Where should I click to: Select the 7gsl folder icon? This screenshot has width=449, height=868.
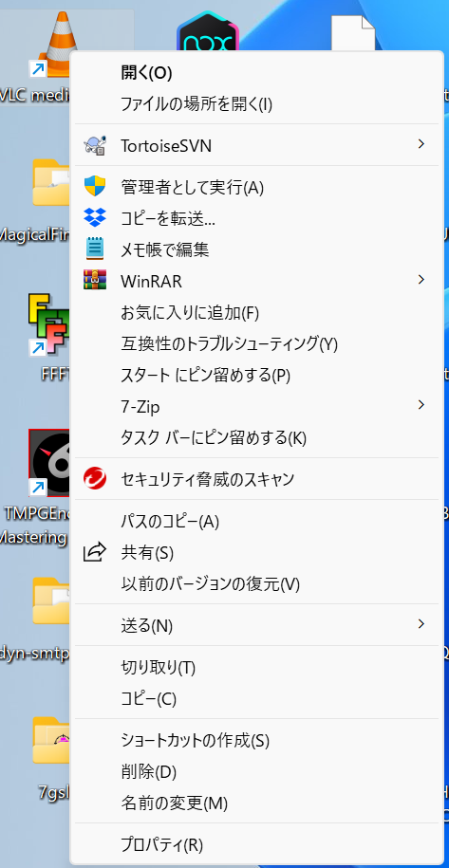pos(51,740)
